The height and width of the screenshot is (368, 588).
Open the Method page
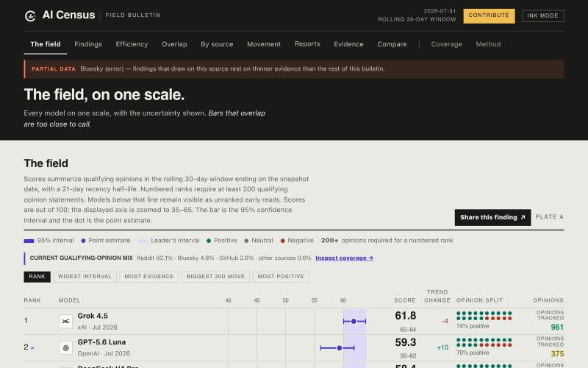coord(488,44)
